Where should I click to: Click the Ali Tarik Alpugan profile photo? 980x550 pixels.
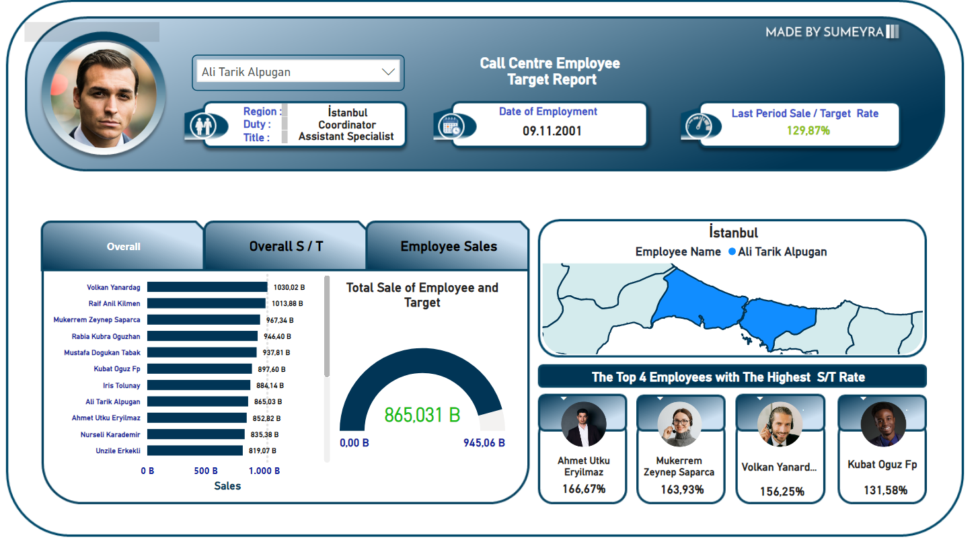pos(104,96)
